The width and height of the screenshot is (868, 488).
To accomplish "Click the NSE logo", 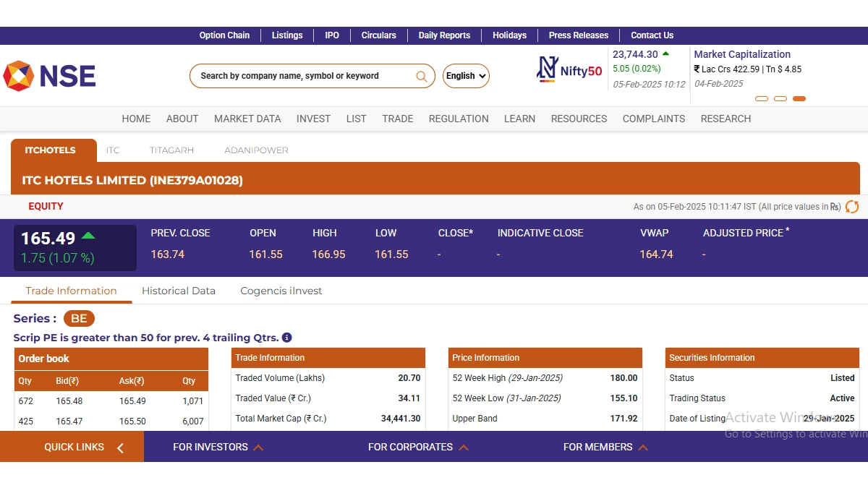I will coord(49,76).
